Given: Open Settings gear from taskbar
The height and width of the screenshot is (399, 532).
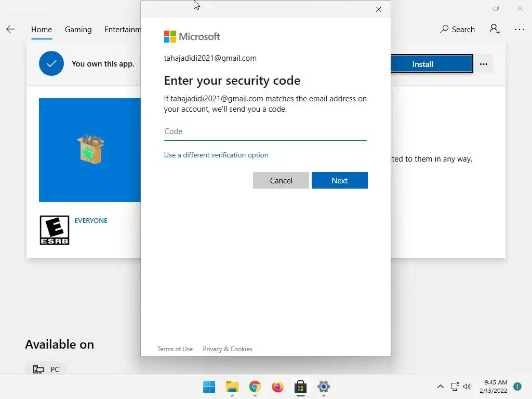Looking at the screenshot, I should (324, 387).
